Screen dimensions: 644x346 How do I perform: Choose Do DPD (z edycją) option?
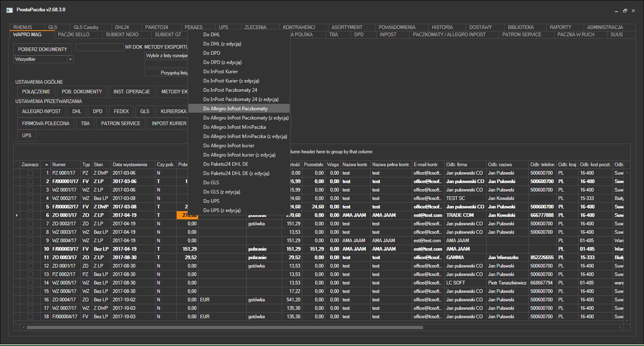239,62
